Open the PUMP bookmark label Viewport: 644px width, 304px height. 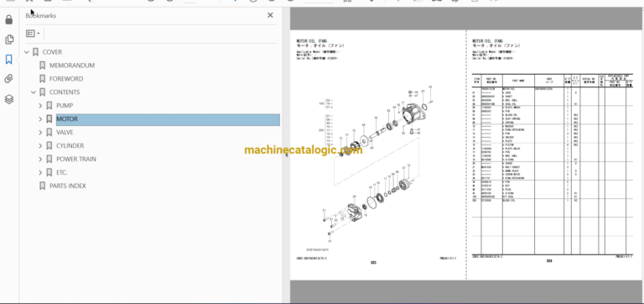[x=65, y=106]
